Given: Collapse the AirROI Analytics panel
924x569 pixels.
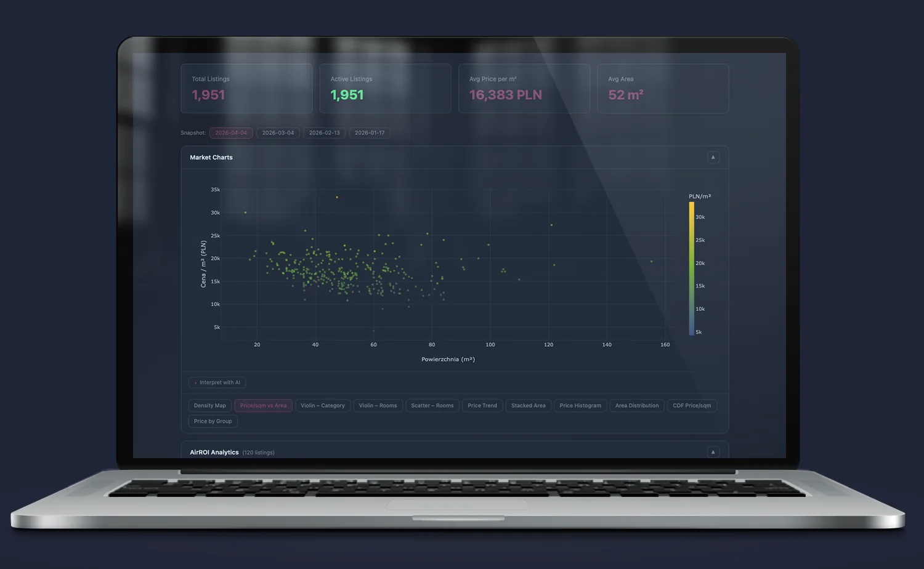Looking at the screenshot, I should [713, 452].
